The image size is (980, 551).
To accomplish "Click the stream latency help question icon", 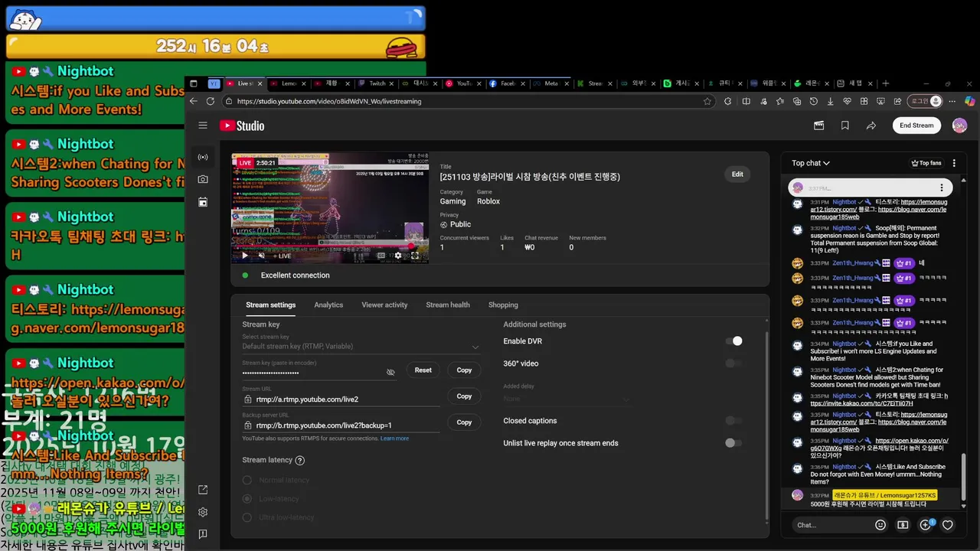I will tap(299, 461).
